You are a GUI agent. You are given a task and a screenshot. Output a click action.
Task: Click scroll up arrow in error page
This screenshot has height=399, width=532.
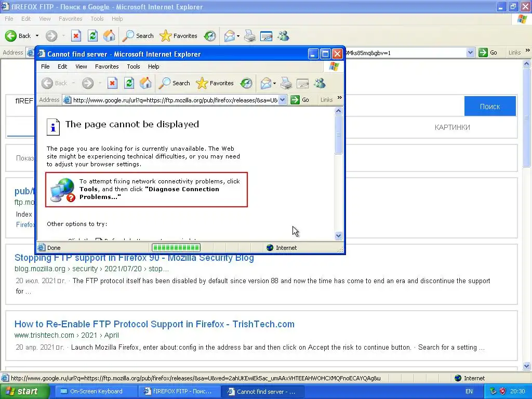(x=338, y=111)
